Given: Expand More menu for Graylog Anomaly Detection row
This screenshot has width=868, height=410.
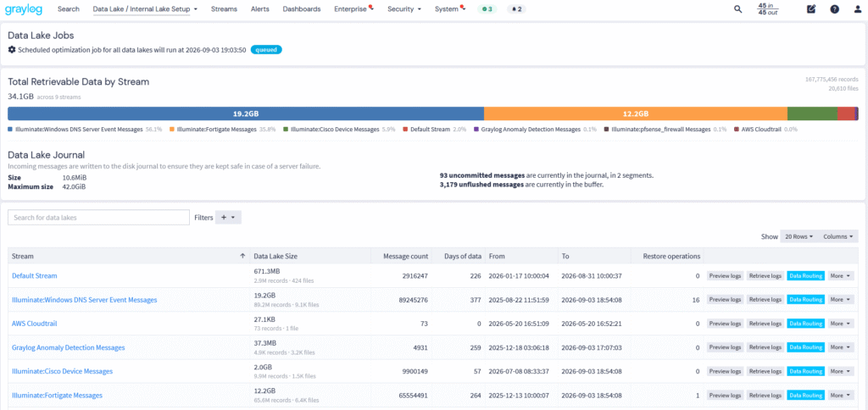Looking at the screenshot, I should [x=841, y=347].
